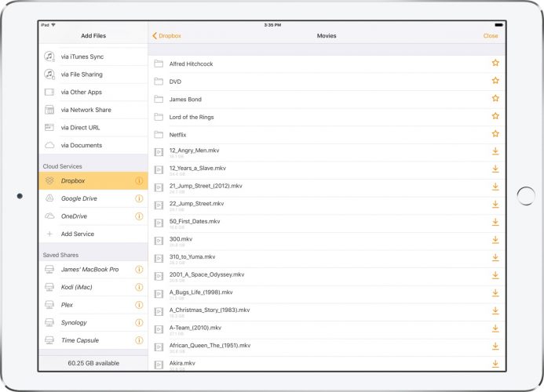544x392 pixels.
Task: Select Akira.mkv file name
Action: (182, 363)
